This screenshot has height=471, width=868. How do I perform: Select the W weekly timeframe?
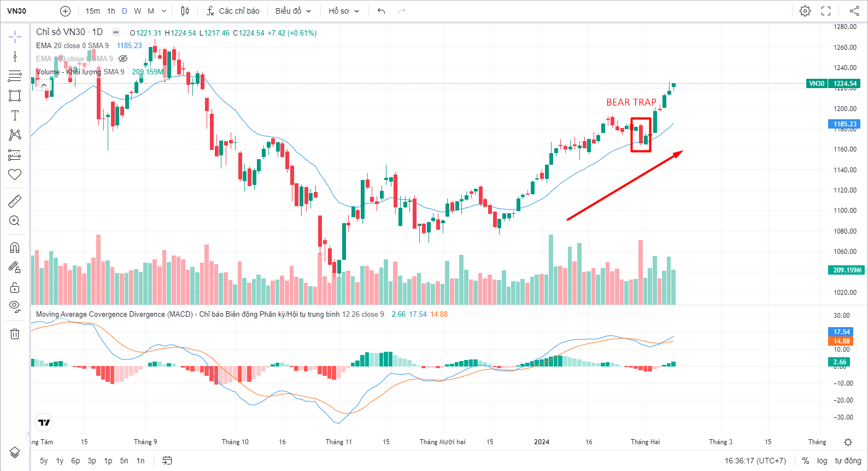pyautogui.click(x=137, y=11)
